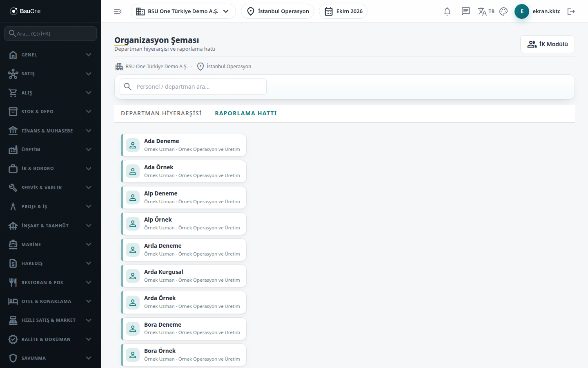Viewport: 588px width, 368px height.
Task: Expand the Satış sidebar section
Action: (x=51, y=74)
